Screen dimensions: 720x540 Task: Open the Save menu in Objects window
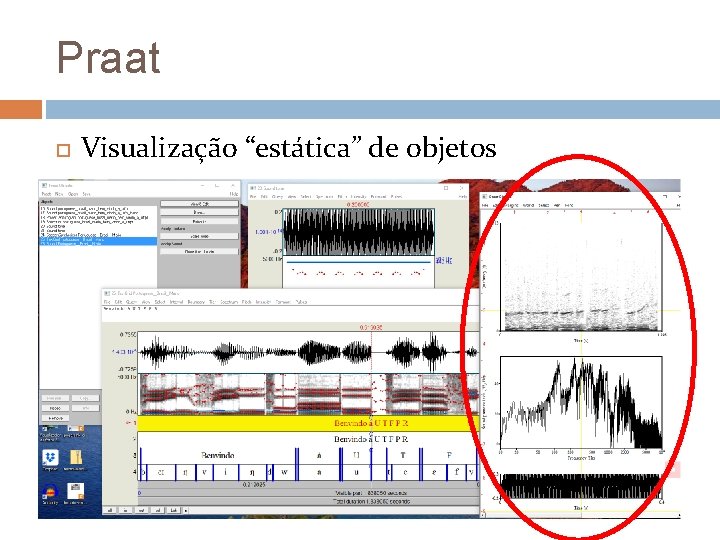[x=86, y=194]
